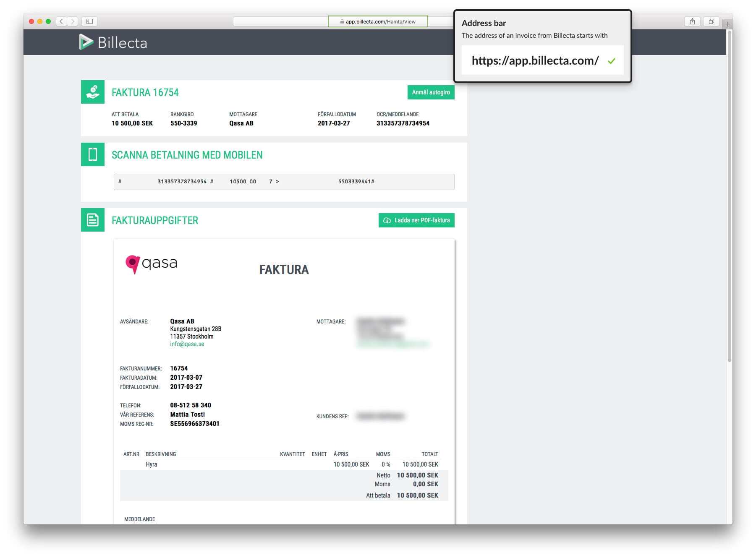
Task: Select the recipient Qasa AB under Mottagare
Action: [x=241, y=123]
